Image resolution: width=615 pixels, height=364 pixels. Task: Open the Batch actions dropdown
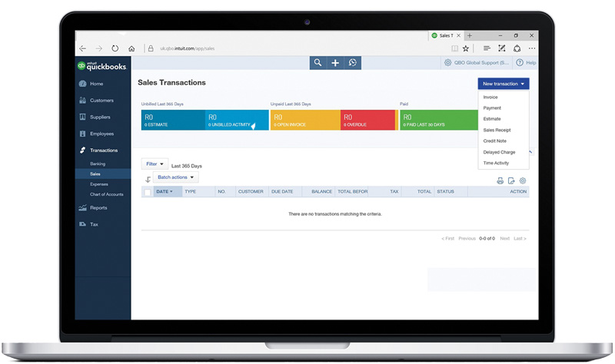[175, 177]
